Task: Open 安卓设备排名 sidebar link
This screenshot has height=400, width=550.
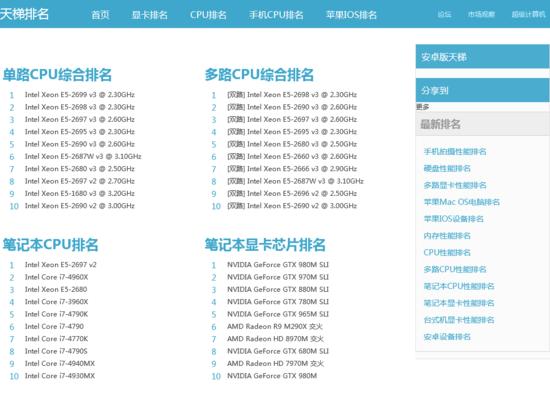Action: [x=447, y=337]
